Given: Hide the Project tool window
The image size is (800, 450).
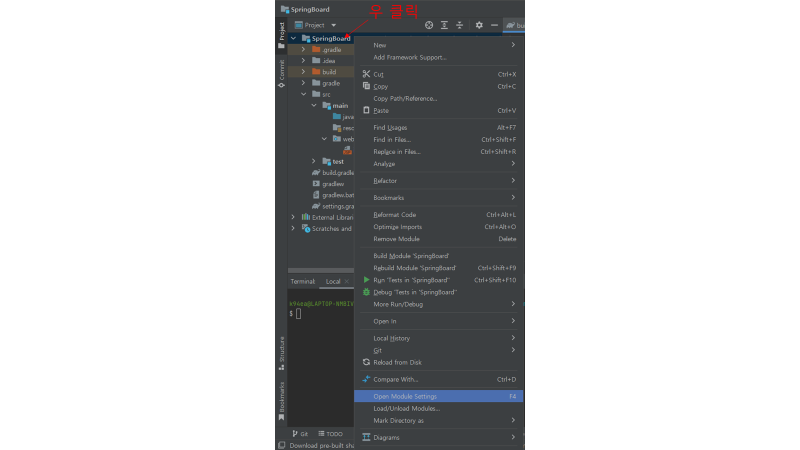Looking at the screenshot, I should coord(494,24).
